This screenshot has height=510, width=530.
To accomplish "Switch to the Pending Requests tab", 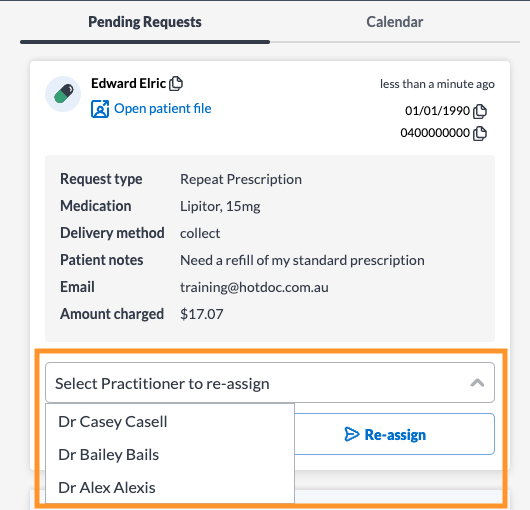I will (145, 22).
